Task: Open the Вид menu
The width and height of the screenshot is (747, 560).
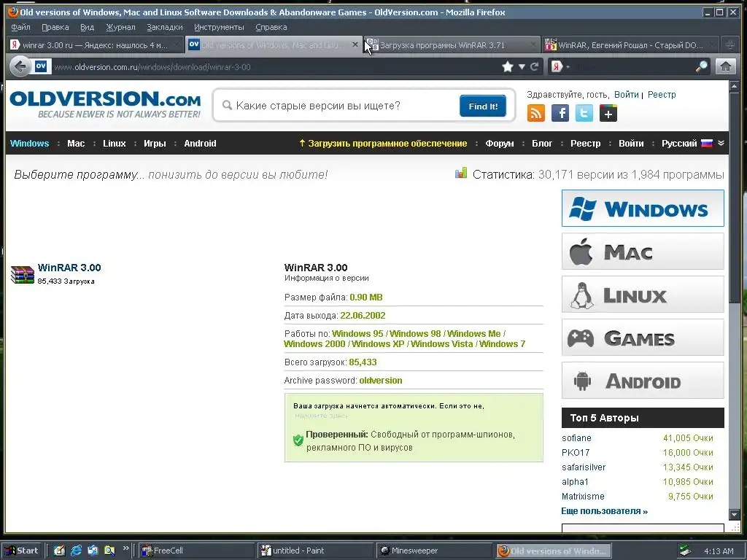Action: point(88,27)
